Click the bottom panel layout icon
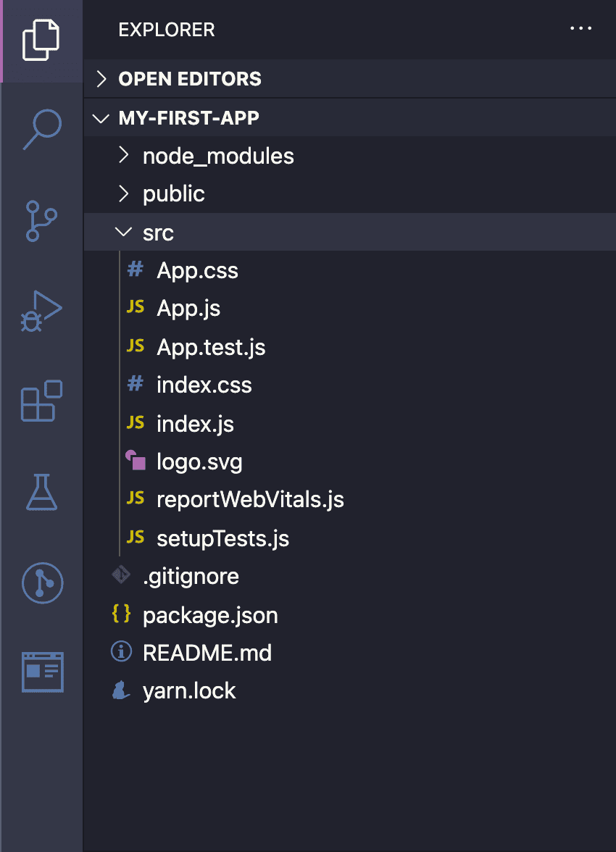 [41, 672]
